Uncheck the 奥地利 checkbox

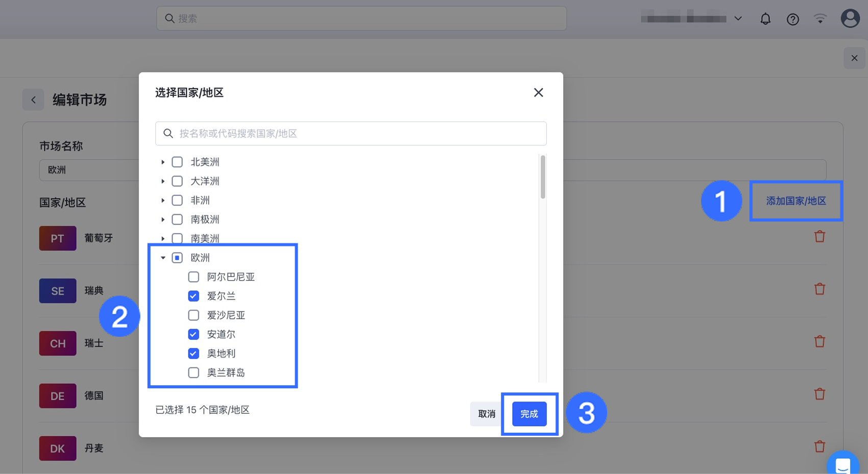coord(194,354)
